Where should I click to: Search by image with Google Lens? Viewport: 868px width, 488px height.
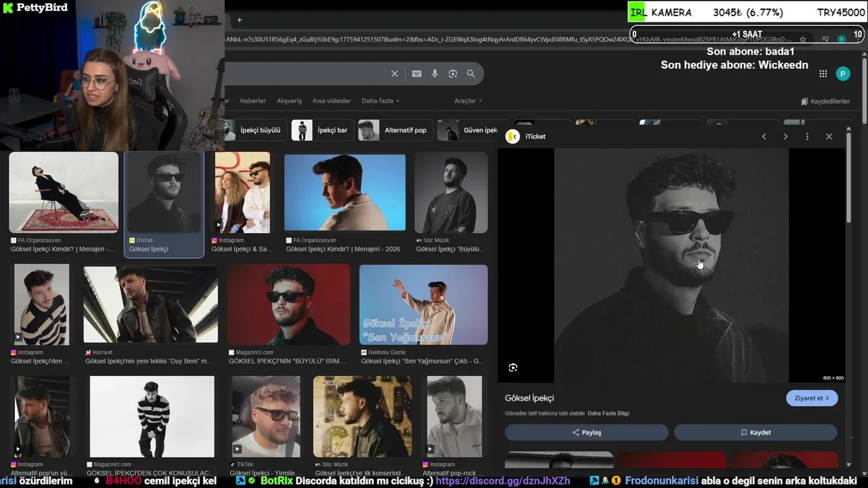coord(453,74)
